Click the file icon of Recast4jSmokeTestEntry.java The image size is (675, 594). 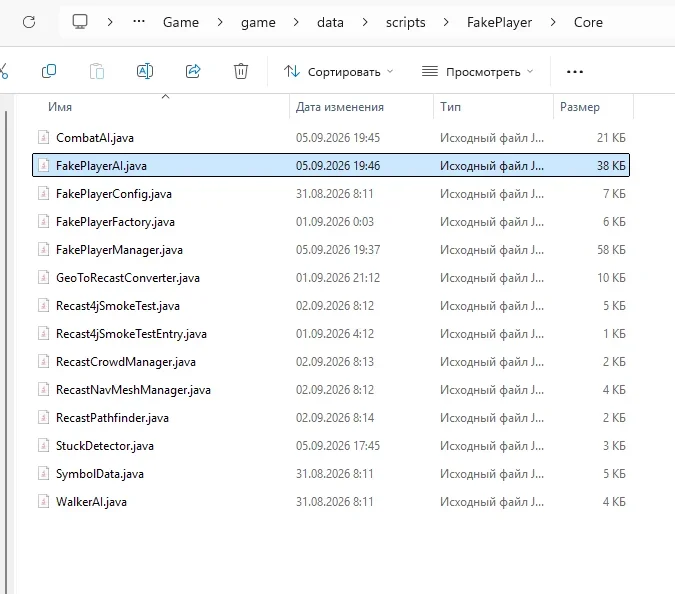click(43, 333)
